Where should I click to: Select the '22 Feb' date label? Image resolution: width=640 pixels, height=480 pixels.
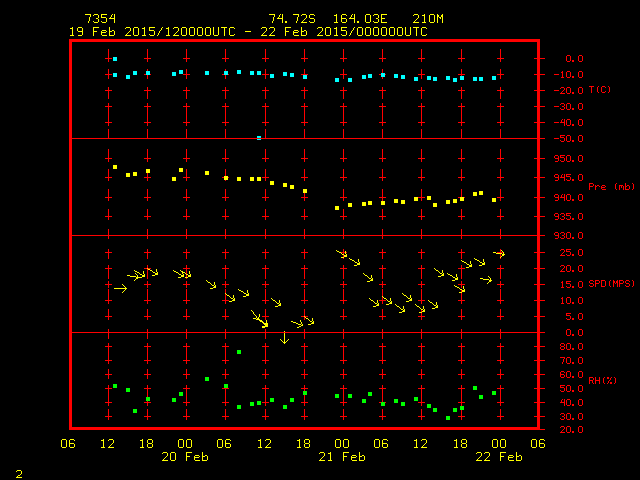(498, 457)
